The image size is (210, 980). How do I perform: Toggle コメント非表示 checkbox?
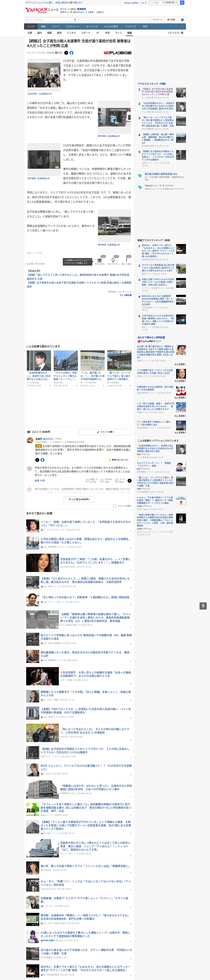coord(115,506)
